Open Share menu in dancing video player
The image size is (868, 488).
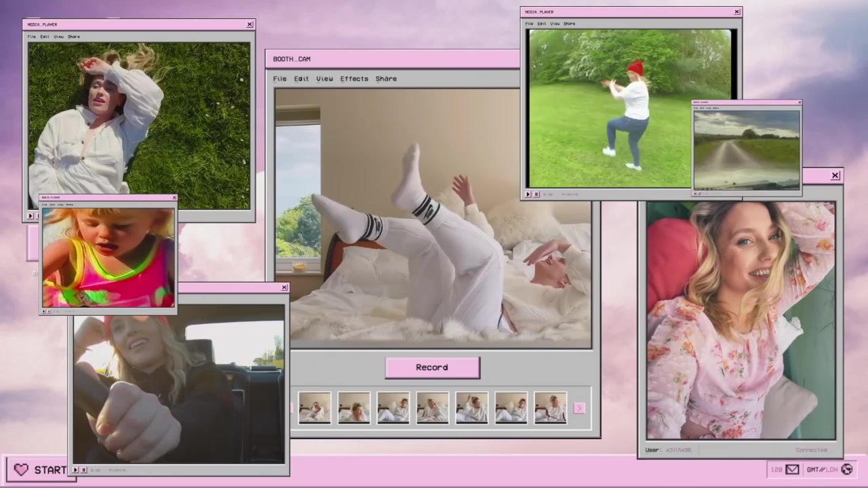(x=570, y=24)
